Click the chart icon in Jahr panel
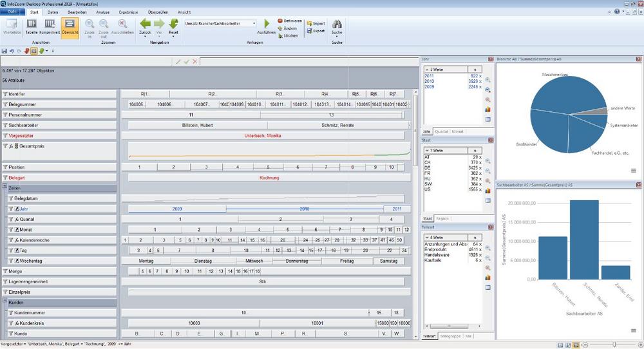Viewport: 644px width, 349px height. pyautogui.click(x=488, y=109)
